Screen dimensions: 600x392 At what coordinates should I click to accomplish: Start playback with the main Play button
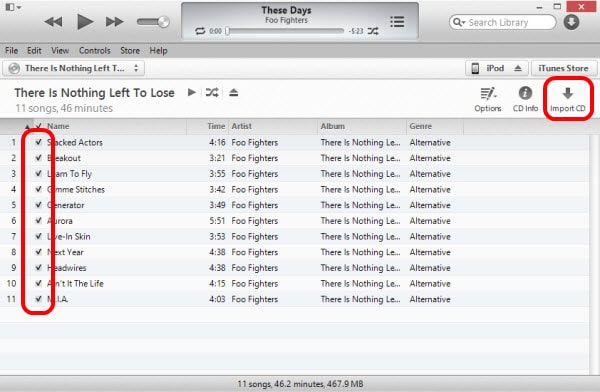pos(85,21)
